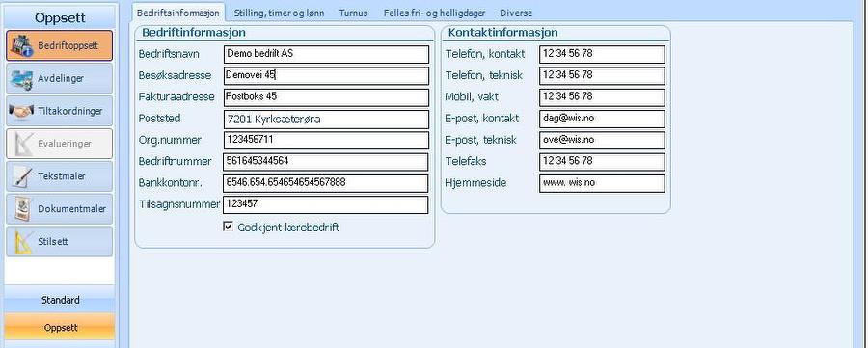The width and height of the screenshot is (868, 348).
Task: Edit the Bankkontonr. input field
Action: (326, 183)
